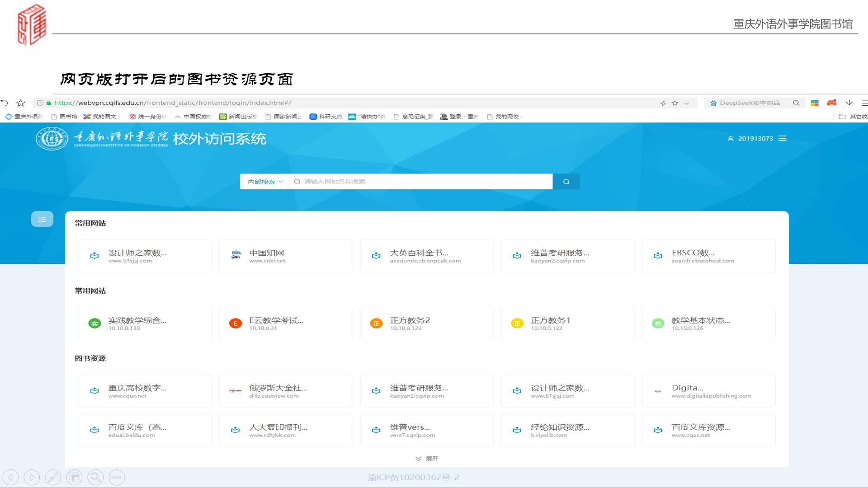868x488 pixels.
Task: Open the first 设计师之家数... card under 常用网站
Action: [x=145, y=256]
